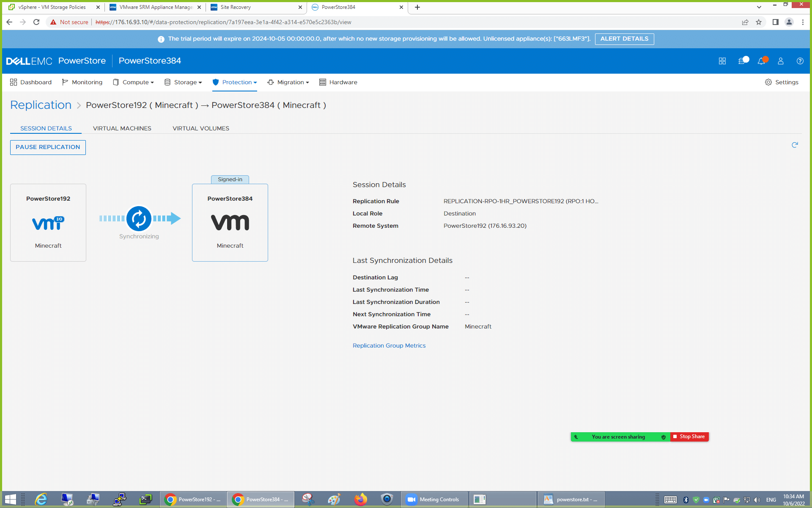The image size is (812, 508).
Task: Open alerts bell icon
Action: click(762, 61)
